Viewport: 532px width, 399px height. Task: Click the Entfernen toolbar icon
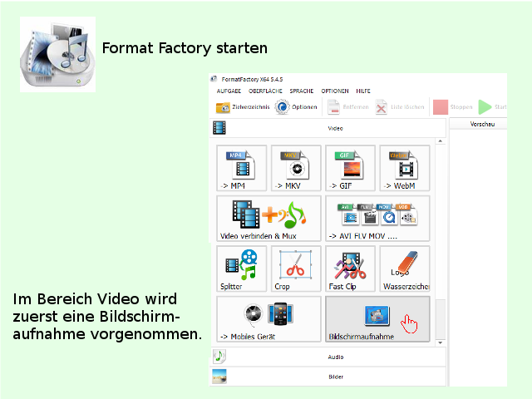(333, 107)
